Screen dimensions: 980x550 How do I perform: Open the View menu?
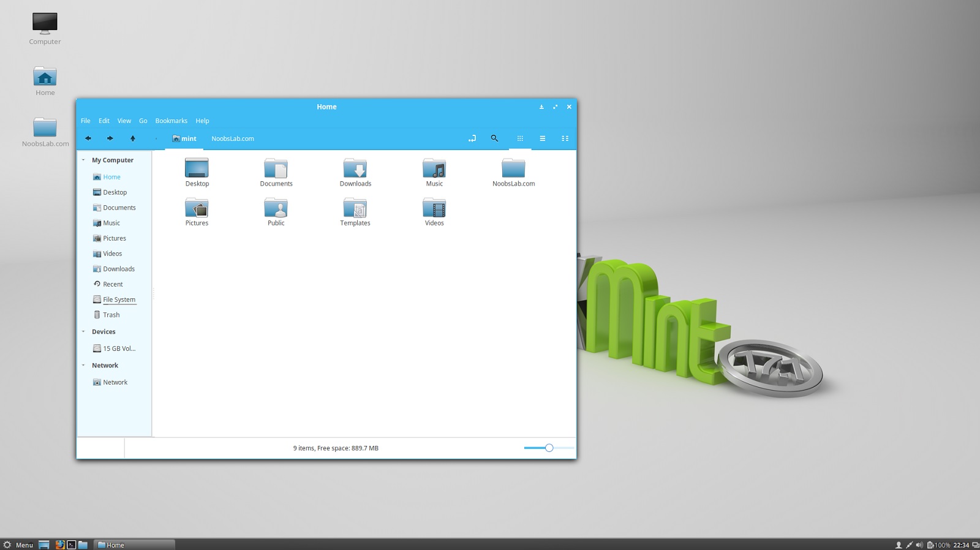click(x=124, y=121)
